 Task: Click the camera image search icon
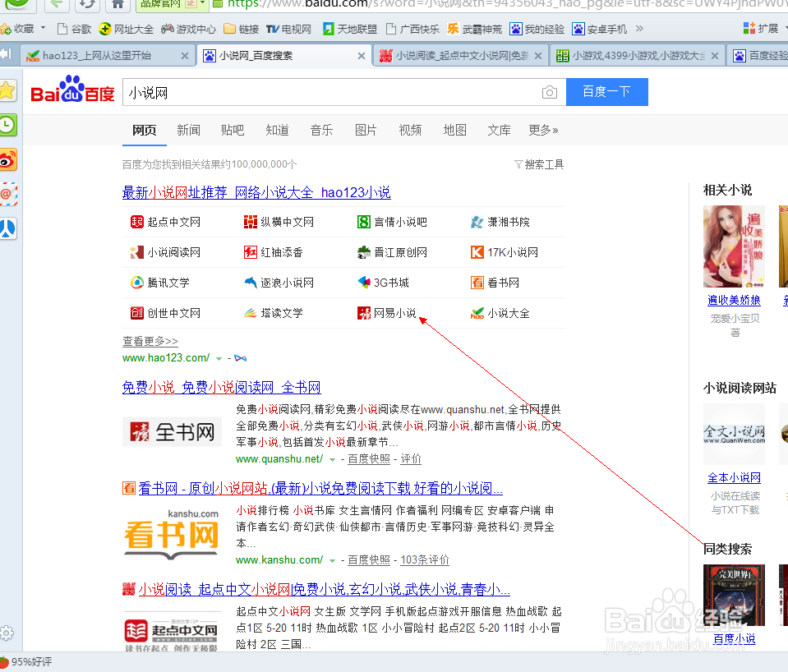[549, 93]
